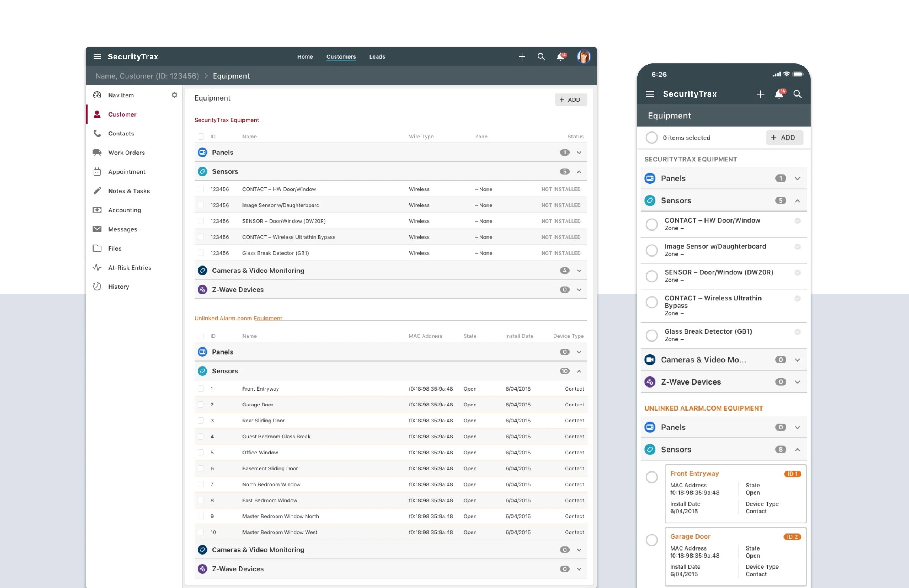Select mobile Front Entryway radio circle
Viewport: 909px width, 588px height.
pyautogui.click(x=652, y=477)
